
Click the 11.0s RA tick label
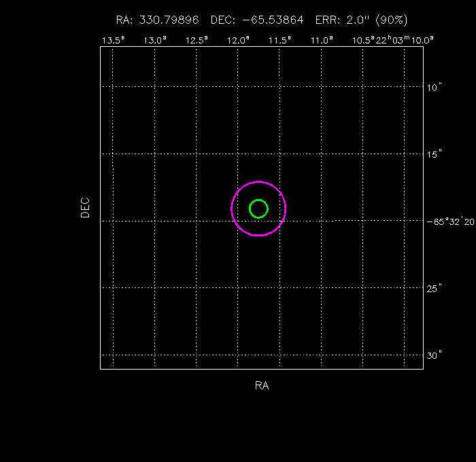321,40
